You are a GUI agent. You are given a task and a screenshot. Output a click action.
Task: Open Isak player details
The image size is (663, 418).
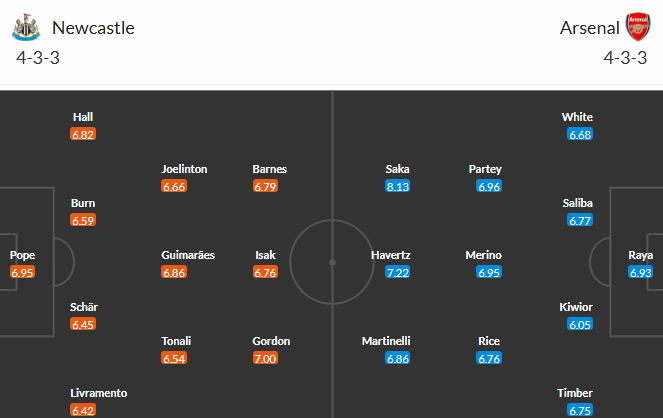[265, 255]
